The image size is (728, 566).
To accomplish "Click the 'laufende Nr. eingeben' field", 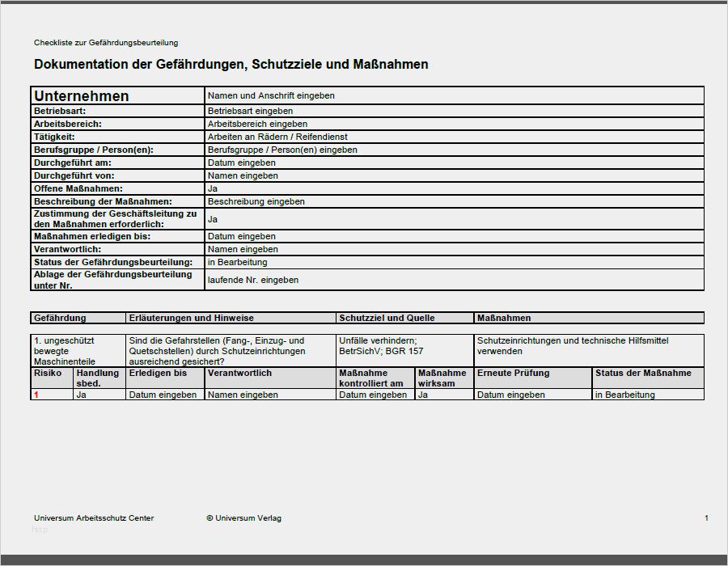I will click(454, 280).
